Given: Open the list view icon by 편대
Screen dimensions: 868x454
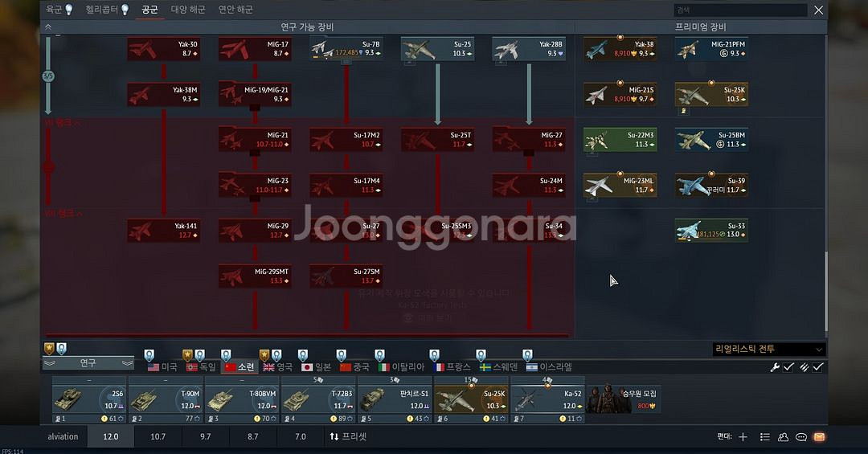Looking at the screenshot, I should [x=765, y=437].
